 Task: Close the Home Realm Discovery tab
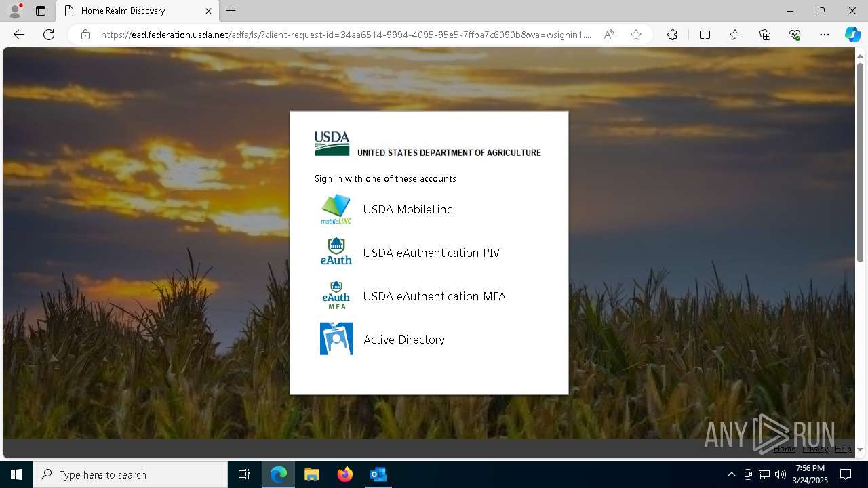pos(208,11)
